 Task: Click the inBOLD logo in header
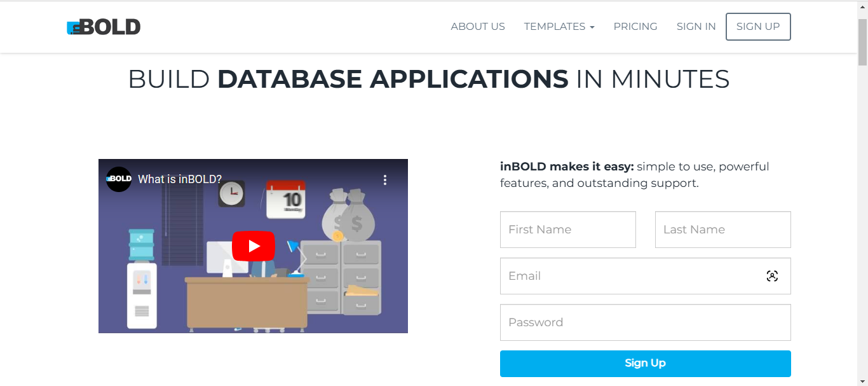(x=104, y=27)
